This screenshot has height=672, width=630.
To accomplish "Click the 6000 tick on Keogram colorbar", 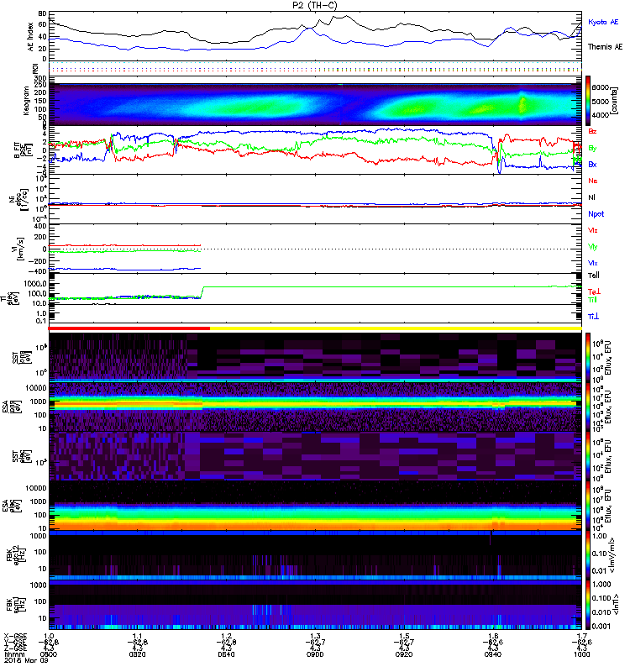I will (601, 87).
